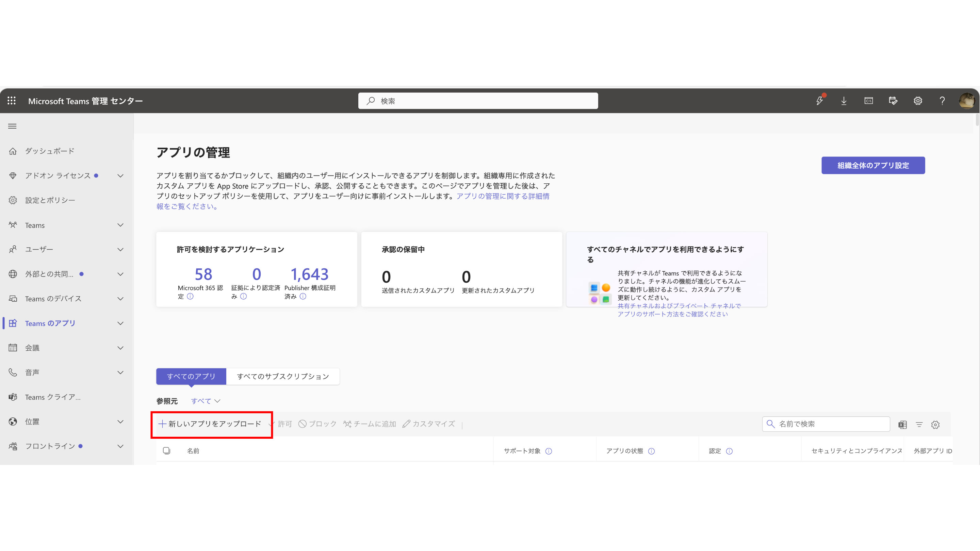Click チームに追加 toolbar action

tap(370, 423)
